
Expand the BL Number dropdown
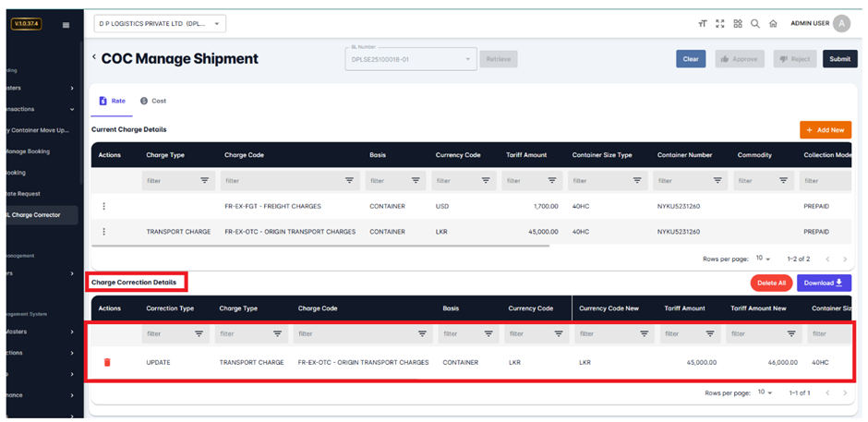(467, 59)
